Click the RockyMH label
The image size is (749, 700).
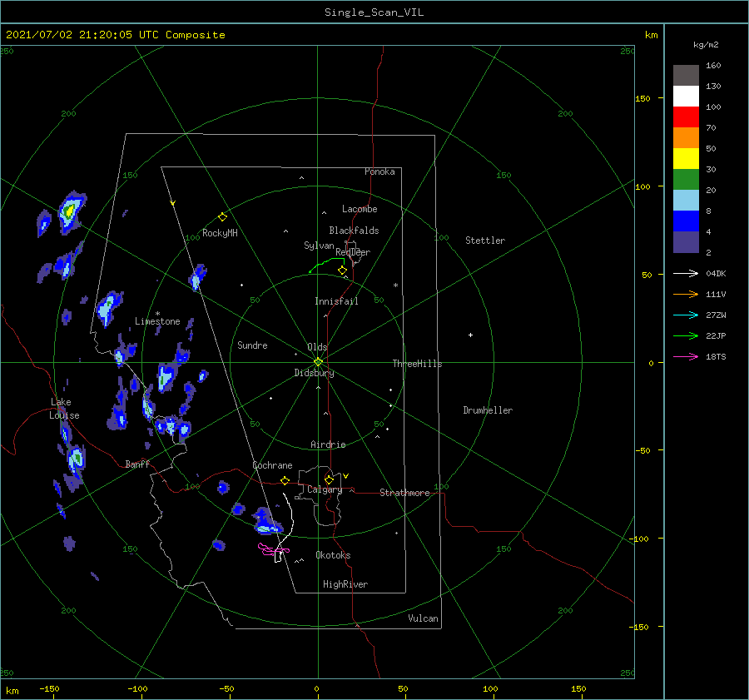pos(220,233)
